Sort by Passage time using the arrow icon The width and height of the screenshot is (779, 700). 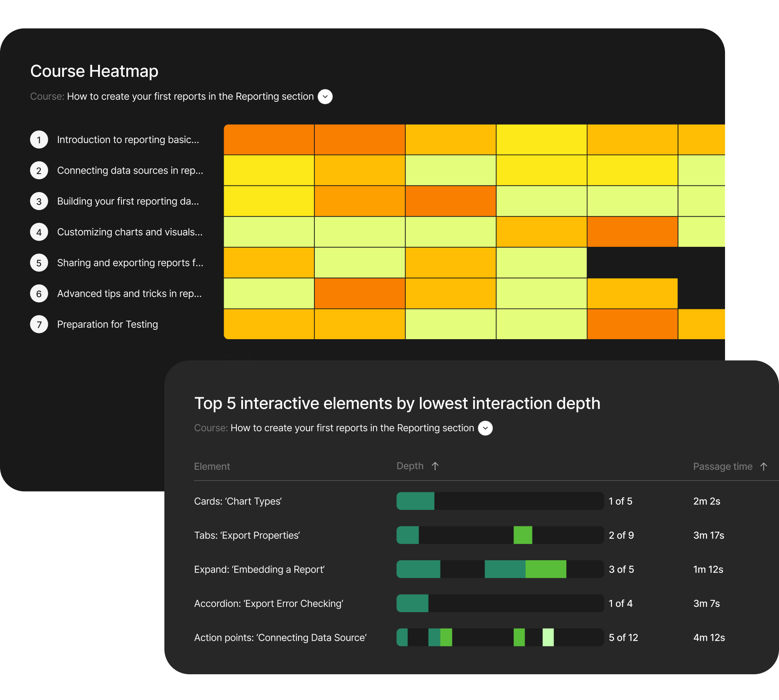coord(763,467)
